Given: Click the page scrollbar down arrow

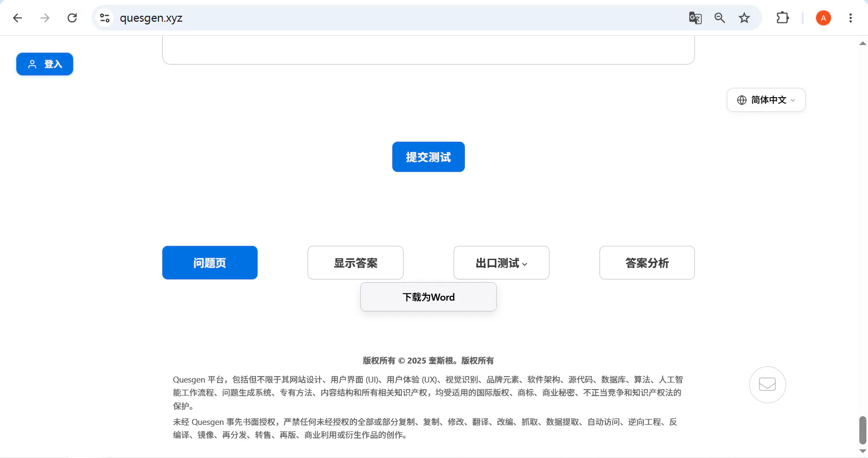Looking at the screenshot, I should click(x=863, y=451).
